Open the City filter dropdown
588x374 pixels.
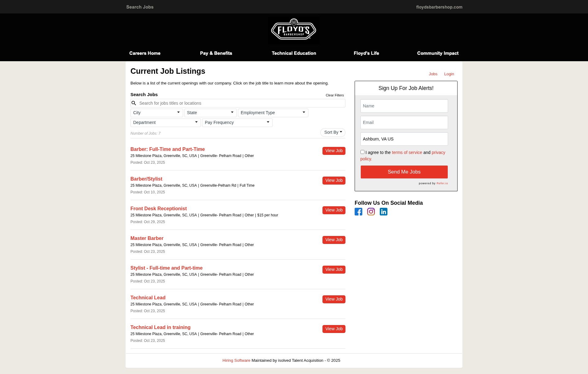156,113
